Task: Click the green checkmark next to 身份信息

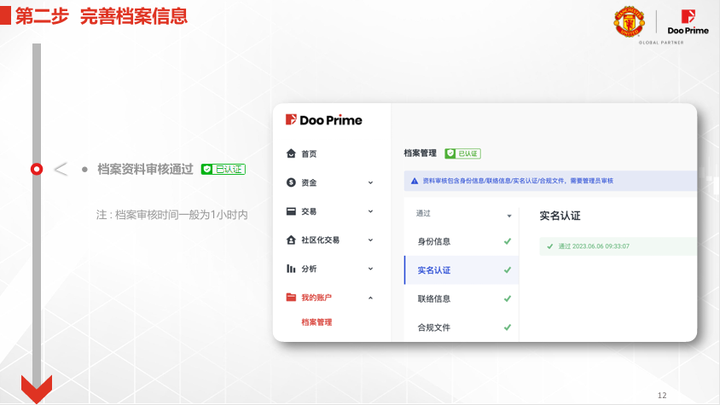Action: [x=507, y=241]
